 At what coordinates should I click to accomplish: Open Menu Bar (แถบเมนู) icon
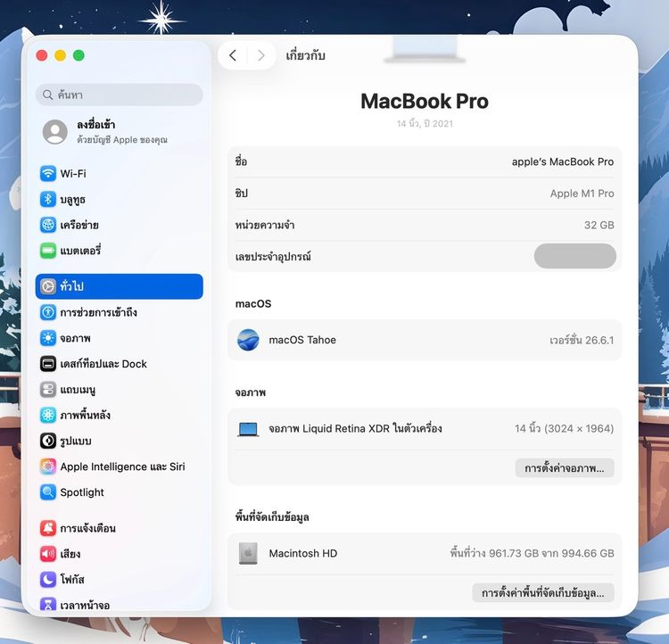click(x=48, y=389)
